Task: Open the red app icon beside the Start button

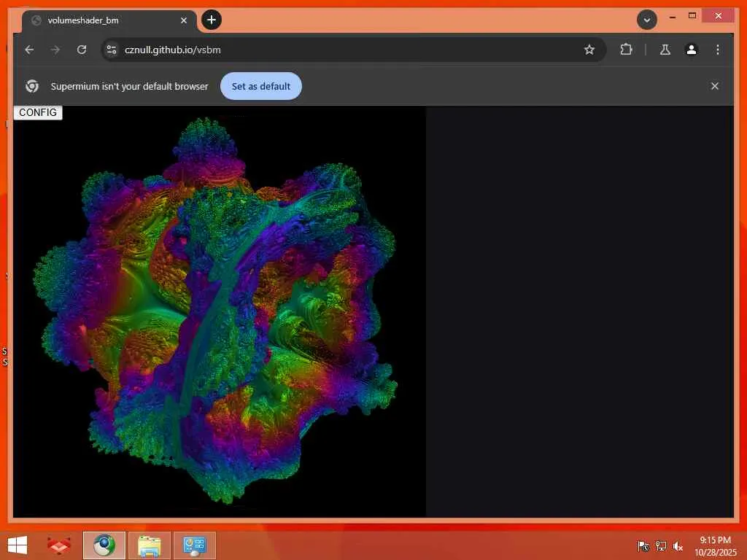Action: point(60,545)
